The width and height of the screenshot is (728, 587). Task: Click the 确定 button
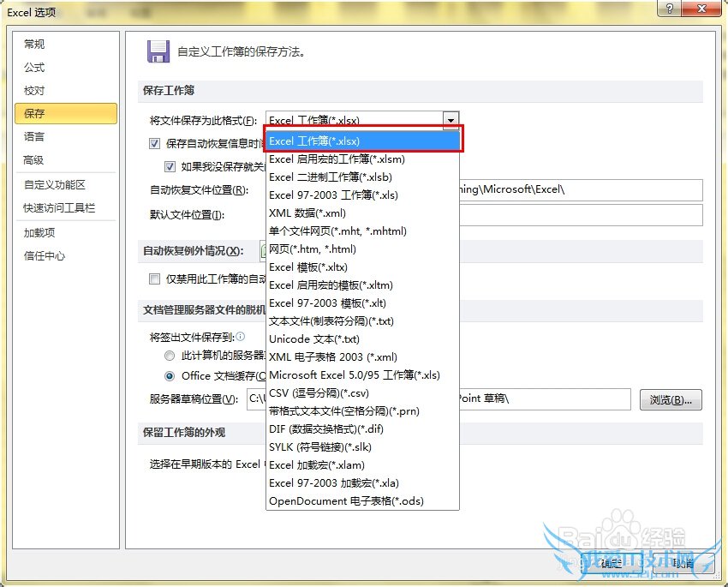click(x=611, y=563)
